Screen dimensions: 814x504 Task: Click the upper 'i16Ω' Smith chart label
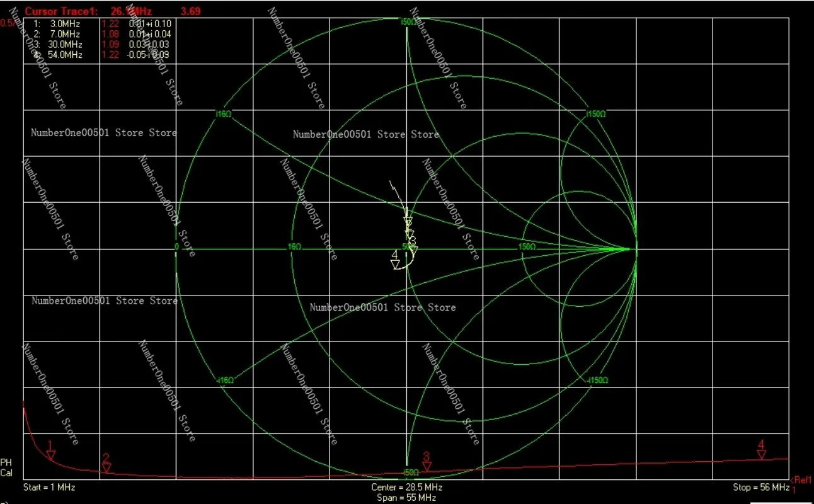224,114
